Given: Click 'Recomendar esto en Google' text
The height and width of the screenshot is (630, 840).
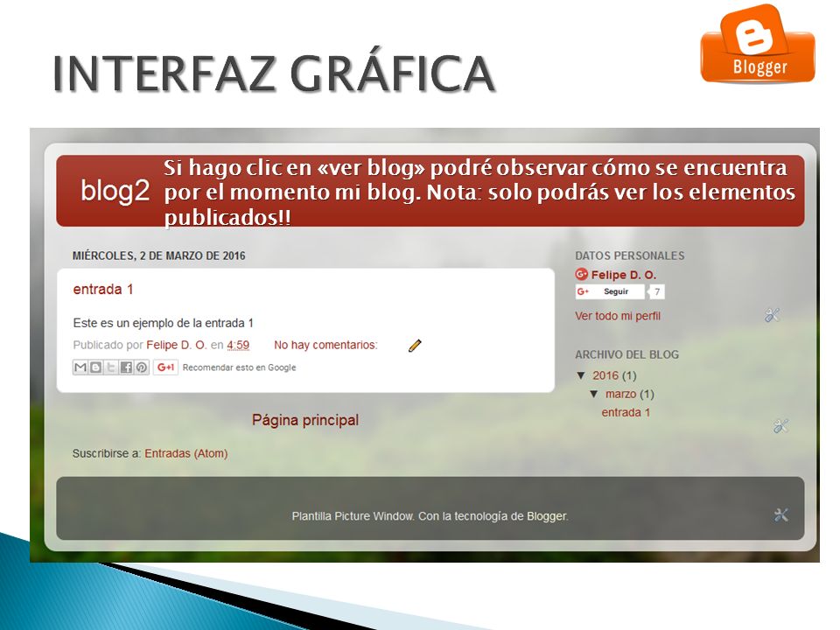Looking at the screenshot, I should click(239, 367).
